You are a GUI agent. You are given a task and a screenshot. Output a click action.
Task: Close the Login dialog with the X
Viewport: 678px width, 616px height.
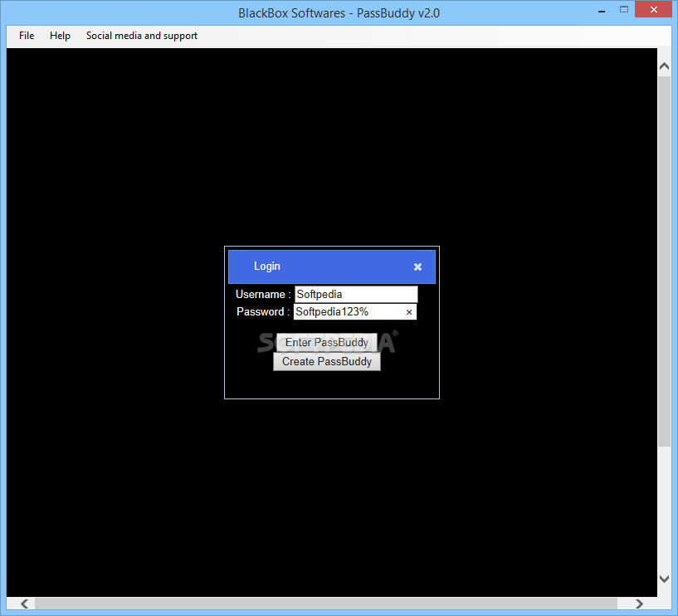click(417, 266)
